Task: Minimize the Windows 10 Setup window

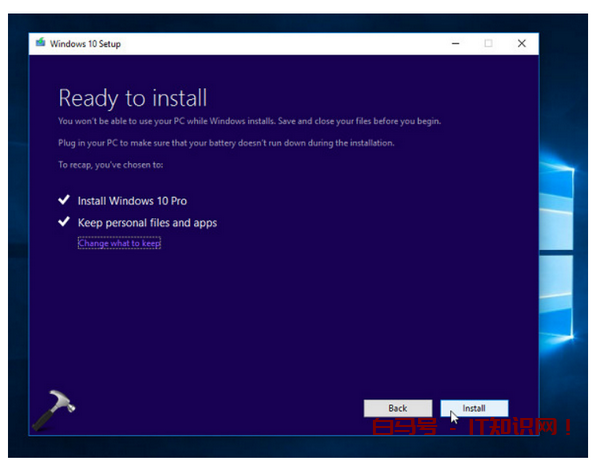Action: click(x=455, y=44)
